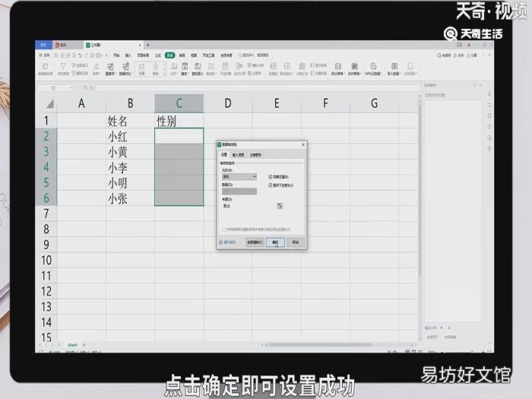
Task: Close the data validation dialog
Action: tap(303, 144)
